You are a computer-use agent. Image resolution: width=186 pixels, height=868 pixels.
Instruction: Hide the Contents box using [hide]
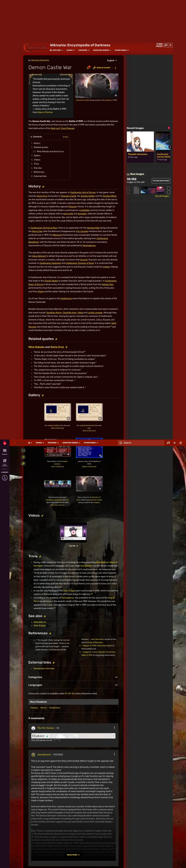pos(65,137)
